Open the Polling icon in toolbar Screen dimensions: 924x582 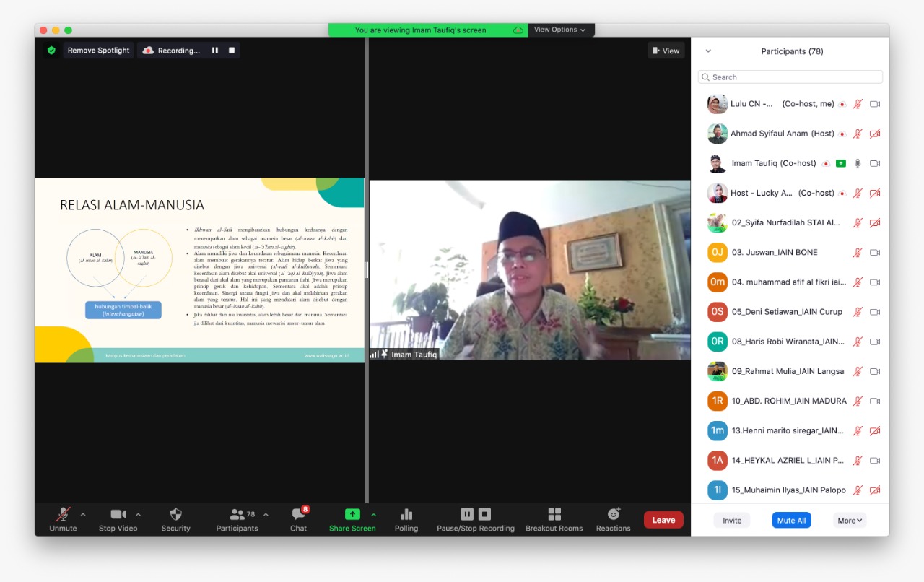point(406,515)
